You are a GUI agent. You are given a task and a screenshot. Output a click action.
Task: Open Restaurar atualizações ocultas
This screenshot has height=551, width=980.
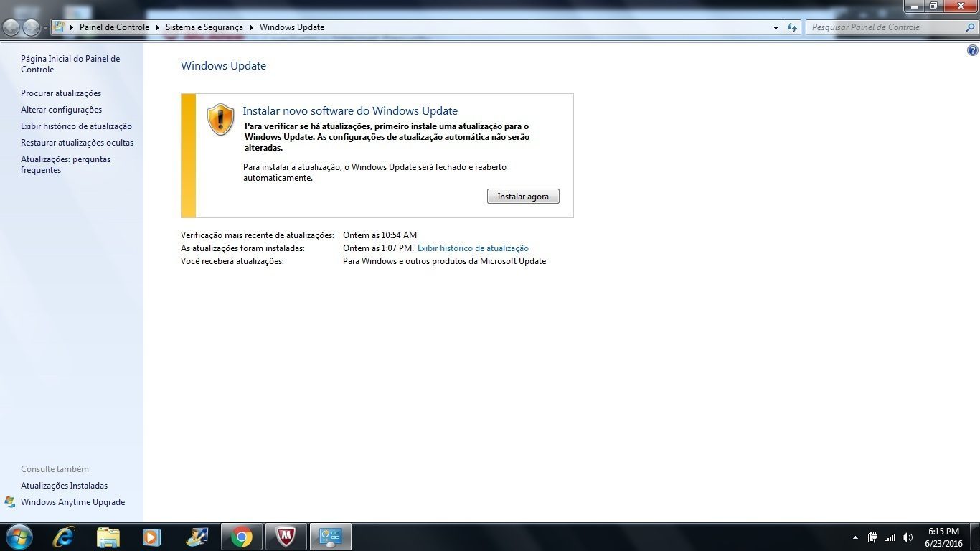pos(77,143)
